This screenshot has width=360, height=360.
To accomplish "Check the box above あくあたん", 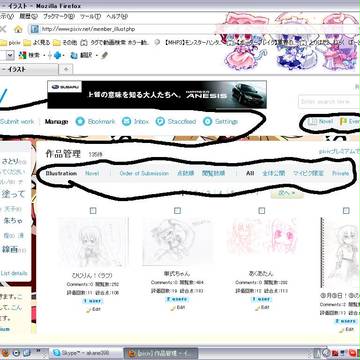I will [262, 211].
